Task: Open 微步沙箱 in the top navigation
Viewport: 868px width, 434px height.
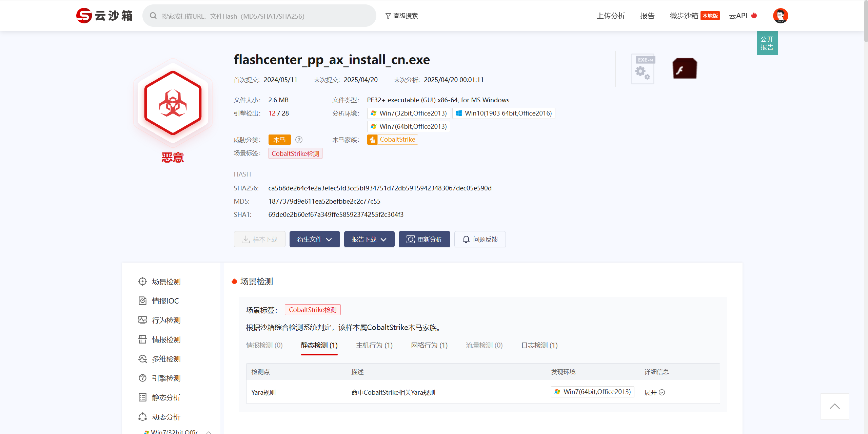Action: click(x=684, y=16)
